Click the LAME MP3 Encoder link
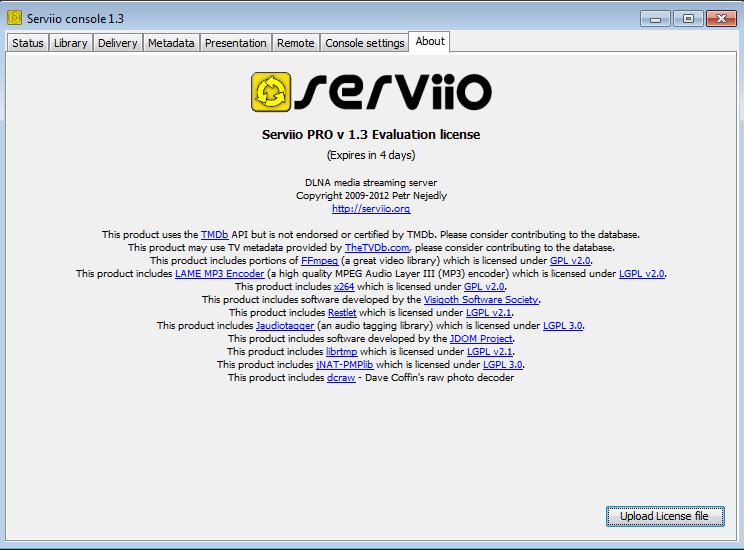 click(x=219, y=273)
